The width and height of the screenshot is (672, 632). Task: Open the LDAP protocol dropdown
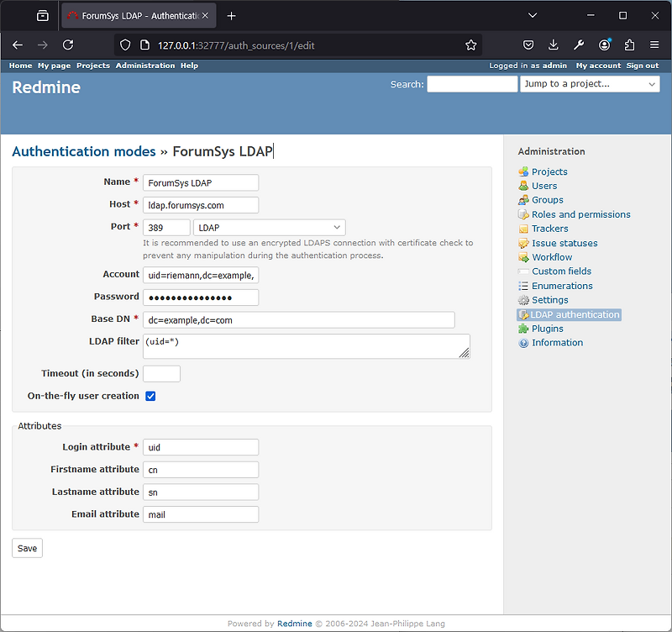point(269,227)
